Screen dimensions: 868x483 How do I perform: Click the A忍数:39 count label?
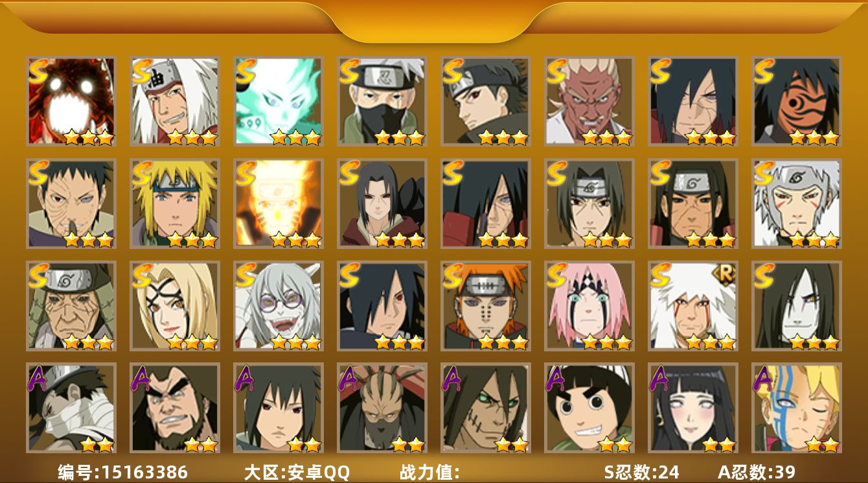[x=757, y=472]
